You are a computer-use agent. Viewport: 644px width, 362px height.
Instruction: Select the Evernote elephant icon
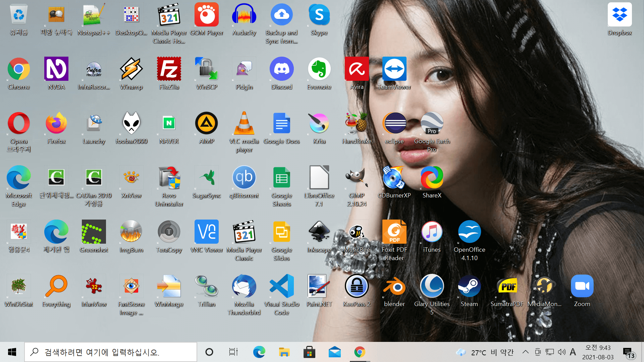tap(319, 74)
